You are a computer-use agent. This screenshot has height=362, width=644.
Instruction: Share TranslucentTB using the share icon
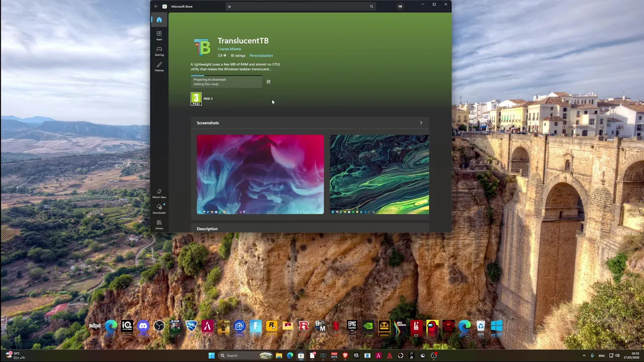click(x=268, y=81)
